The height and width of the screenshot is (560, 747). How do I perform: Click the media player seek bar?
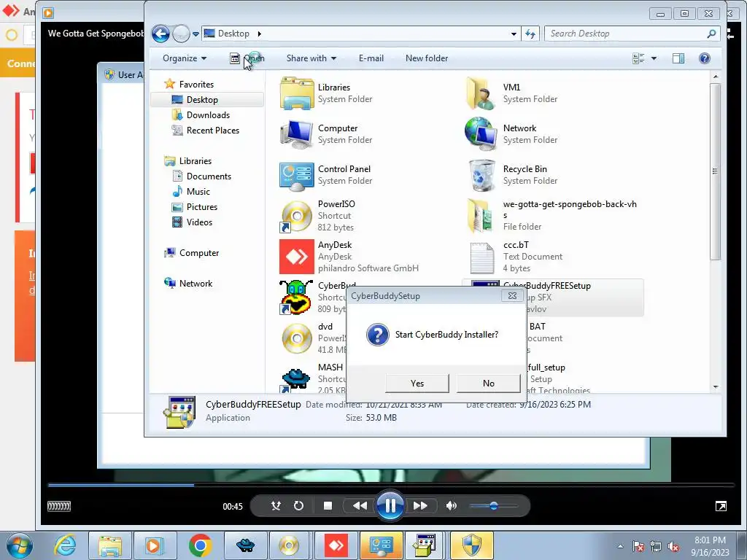pos(390,485)
